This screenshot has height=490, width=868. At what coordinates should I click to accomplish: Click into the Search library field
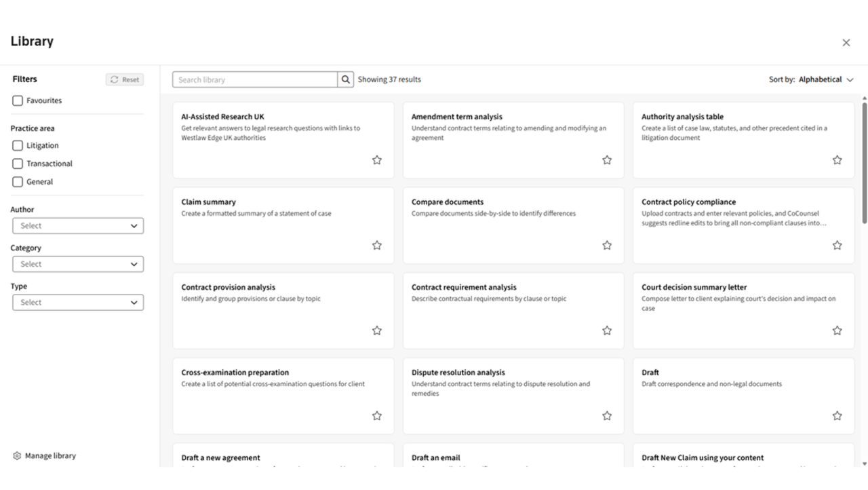(255, 79)
